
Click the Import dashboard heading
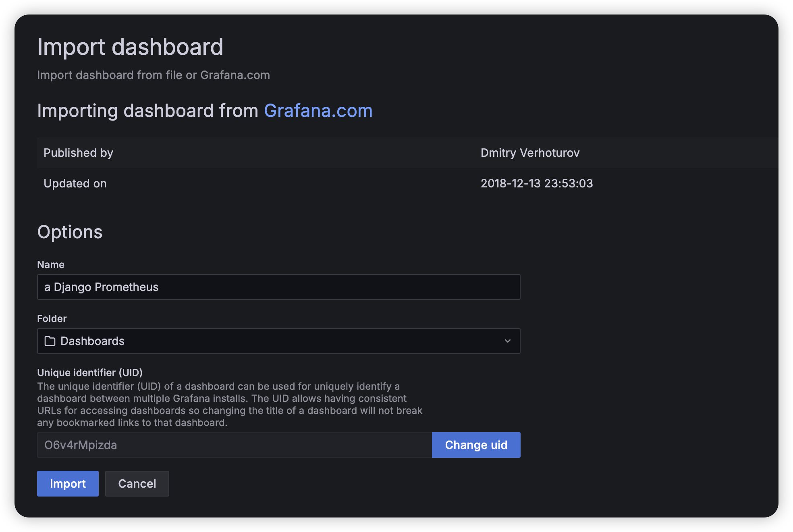(130, 47)
